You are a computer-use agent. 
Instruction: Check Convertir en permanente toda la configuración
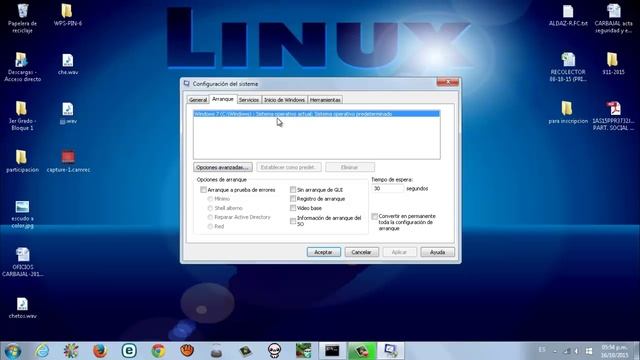tap(374, 216)
